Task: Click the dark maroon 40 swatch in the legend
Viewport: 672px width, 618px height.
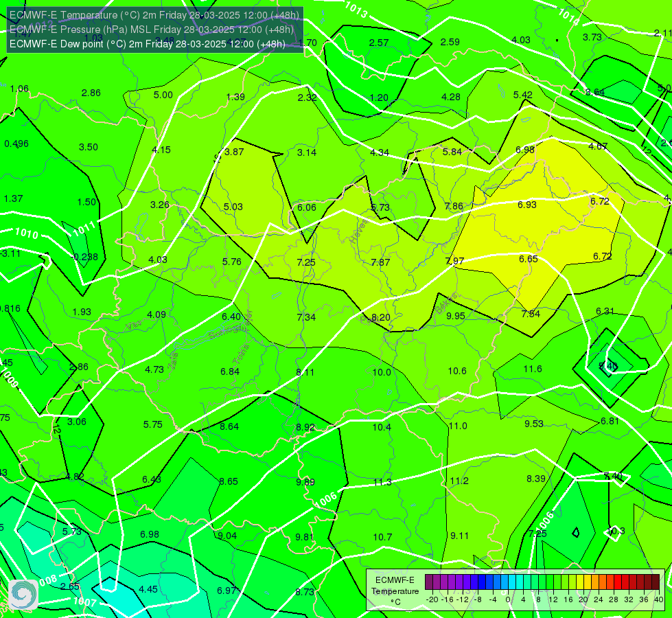Action: [x=656, y=582]
